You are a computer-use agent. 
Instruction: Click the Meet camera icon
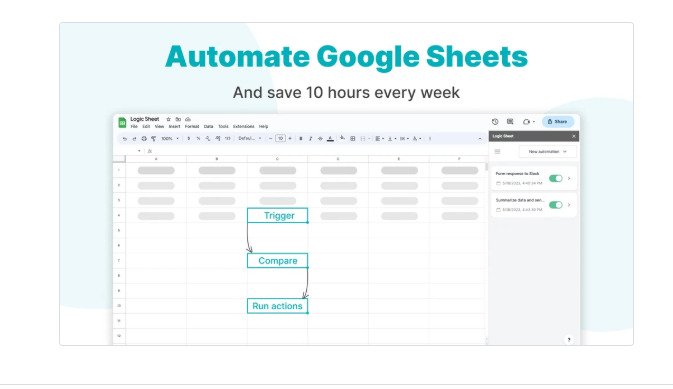pyautogui.click(x=526, y=122)
